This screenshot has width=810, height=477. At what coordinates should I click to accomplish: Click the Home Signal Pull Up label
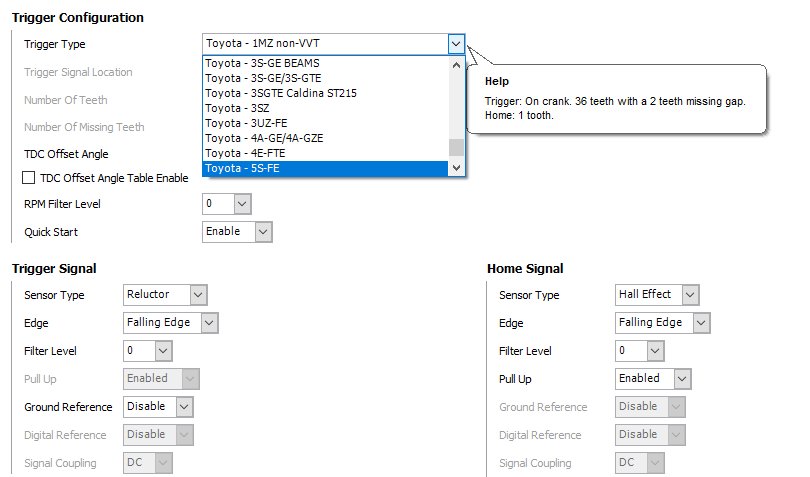click(x=515, y=379)
